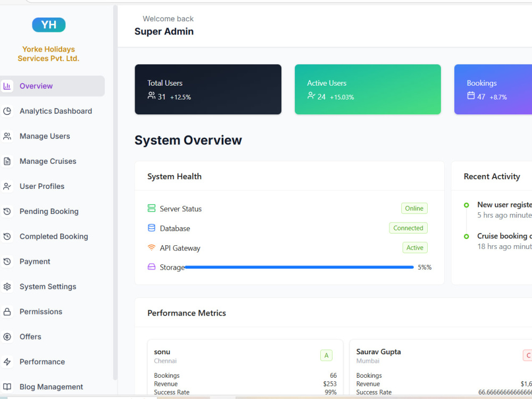Open the Analytics Dashboard menu item
The height and width of the screenshot is (399, 532).
[52, 111]
